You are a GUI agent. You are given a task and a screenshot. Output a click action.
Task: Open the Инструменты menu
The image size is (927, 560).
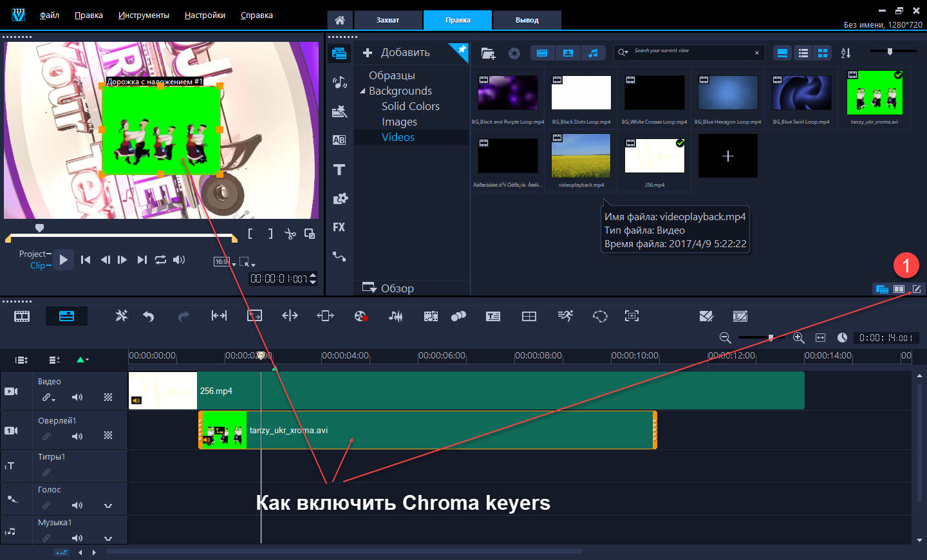144,15
